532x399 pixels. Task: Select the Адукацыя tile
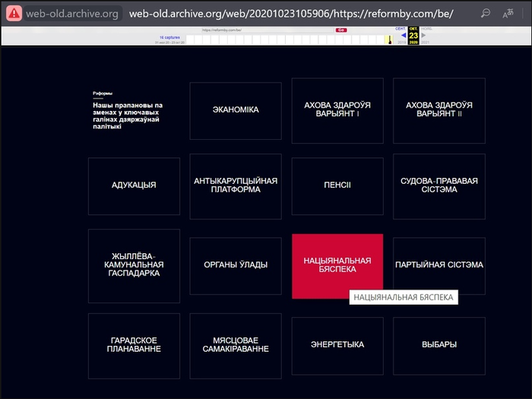[134, 185]
